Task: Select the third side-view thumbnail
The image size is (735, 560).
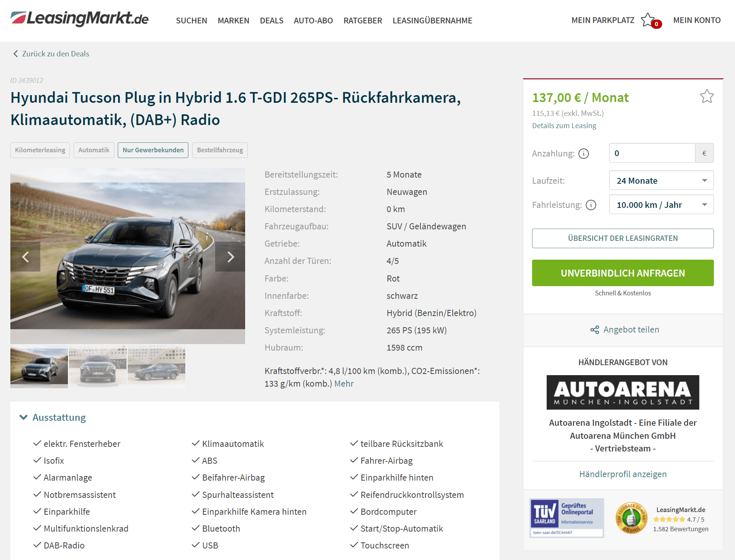Action: point(157,366)
